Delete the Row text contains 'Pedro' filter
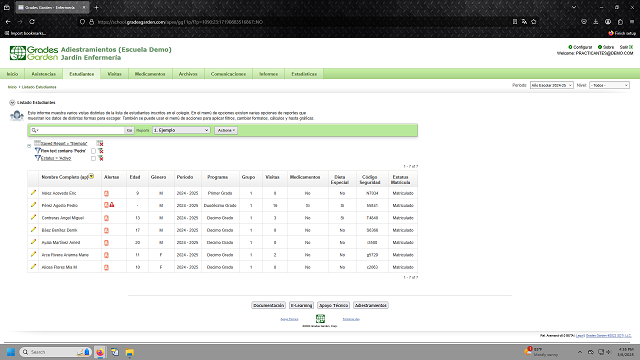Viewport: 640px width, 360px height. (100, 151)
